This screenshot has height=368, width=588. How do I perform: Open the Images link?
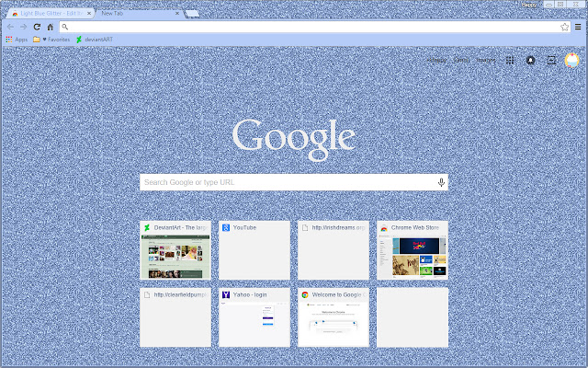coord(486,60)
